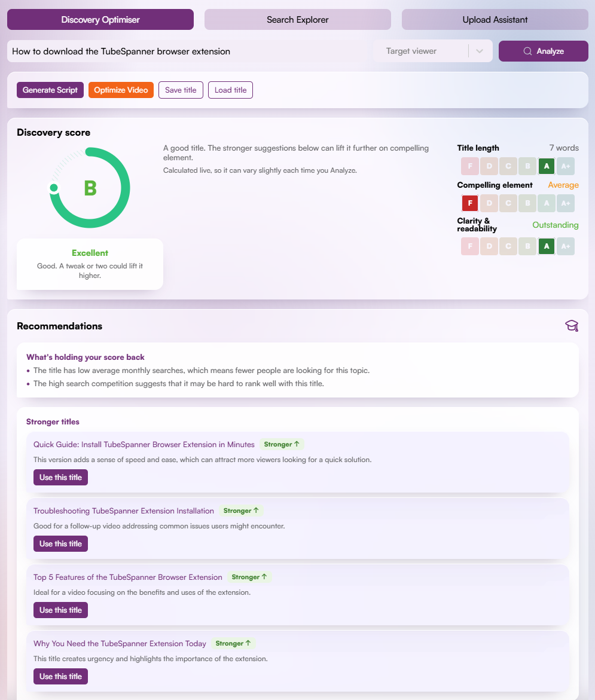
Task: Click the 'Top 5 Features' title suggestion
Action: click(128, 577)
